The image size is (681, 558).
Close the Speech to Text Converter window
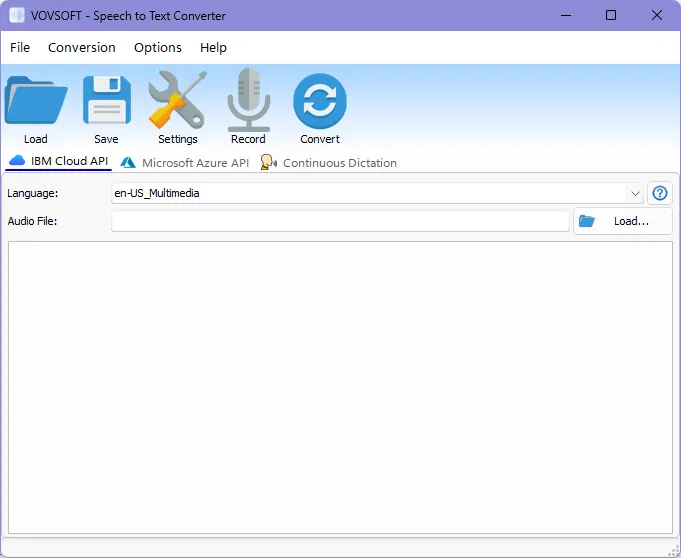(x=657, y=15)
